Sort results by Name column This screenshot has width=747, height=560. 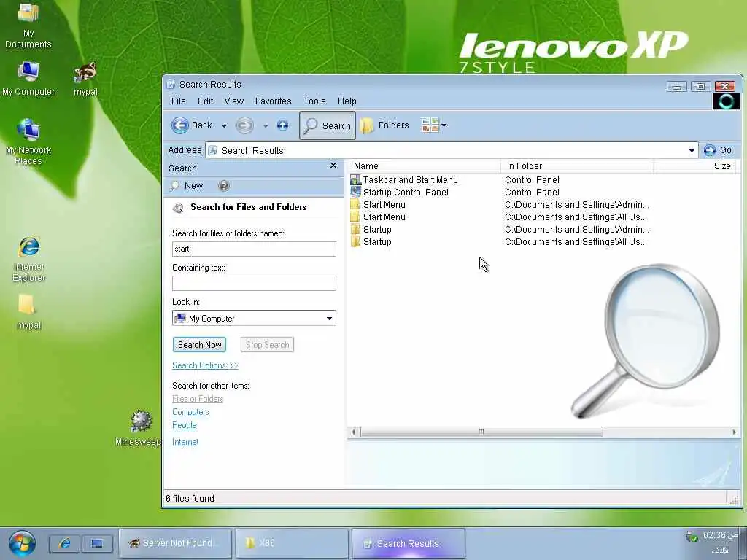pos(424,166)
